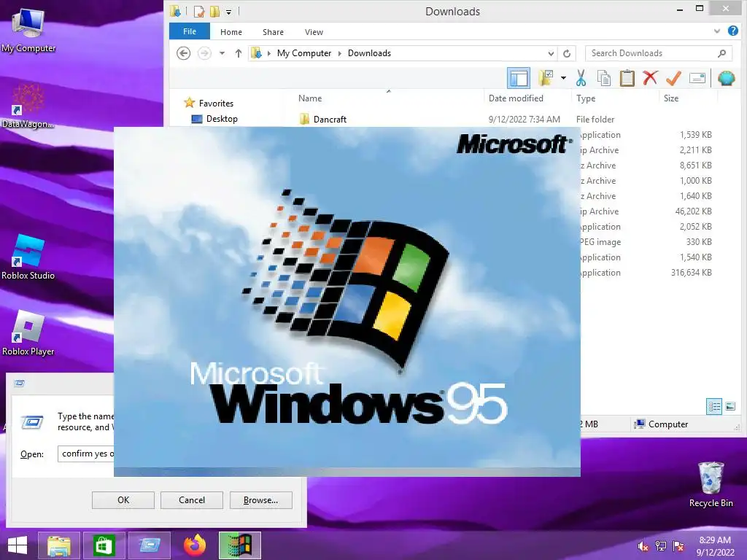Screen dimensions: 747x560
Task: Click the Firefox taskbar icon
Action: pos(194,545)
